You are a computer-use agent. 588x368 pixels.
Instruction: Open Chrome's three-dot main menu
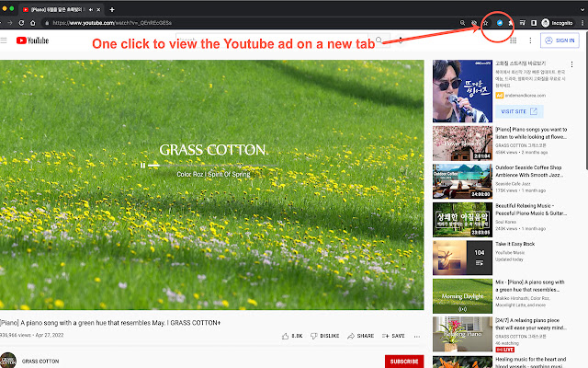tap(582, 23)
